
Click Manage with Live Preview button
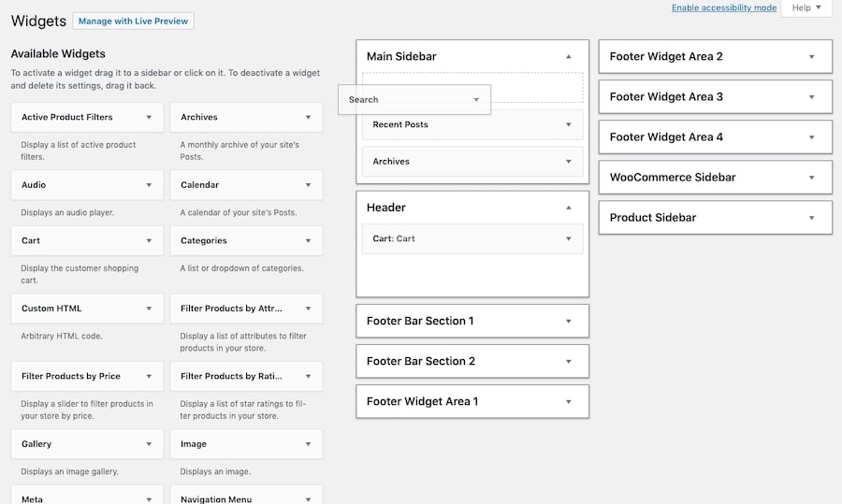[133, 21]
